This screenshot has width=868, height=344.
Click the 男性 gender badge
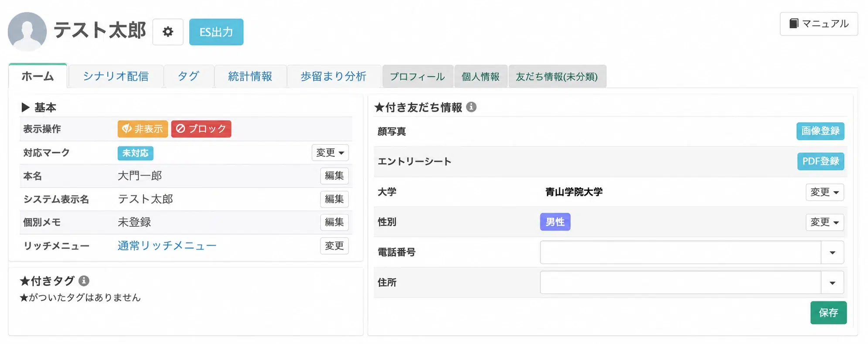click(x=555, y=222)
